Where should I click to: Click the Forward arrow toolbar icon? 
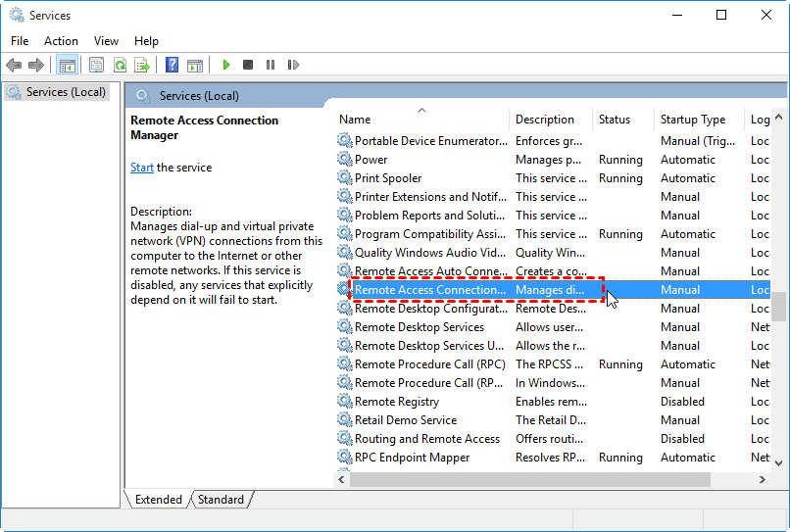pyautogui.click(x=36, y=65)
